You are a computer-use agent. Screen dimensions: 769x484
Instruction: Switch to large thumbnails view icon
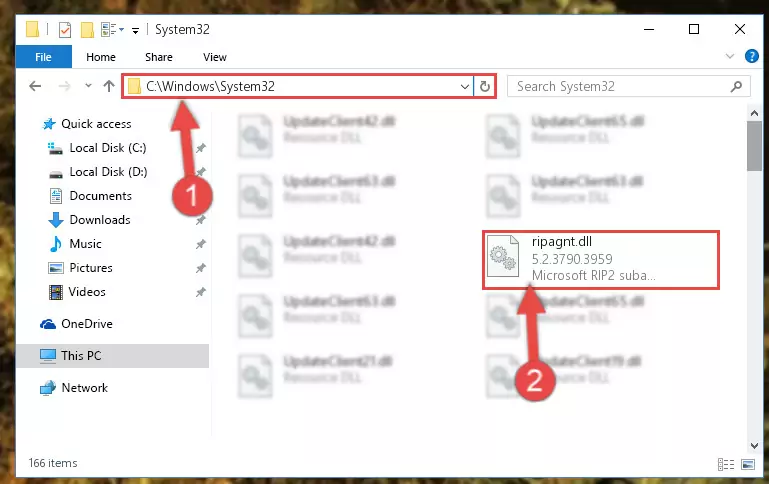coord(748,464)
